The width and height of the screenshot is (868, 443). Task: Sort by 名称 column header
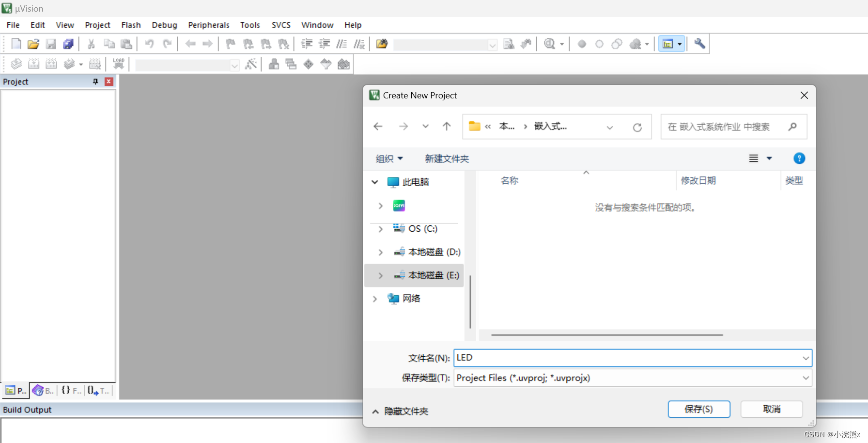pos(509,181)
